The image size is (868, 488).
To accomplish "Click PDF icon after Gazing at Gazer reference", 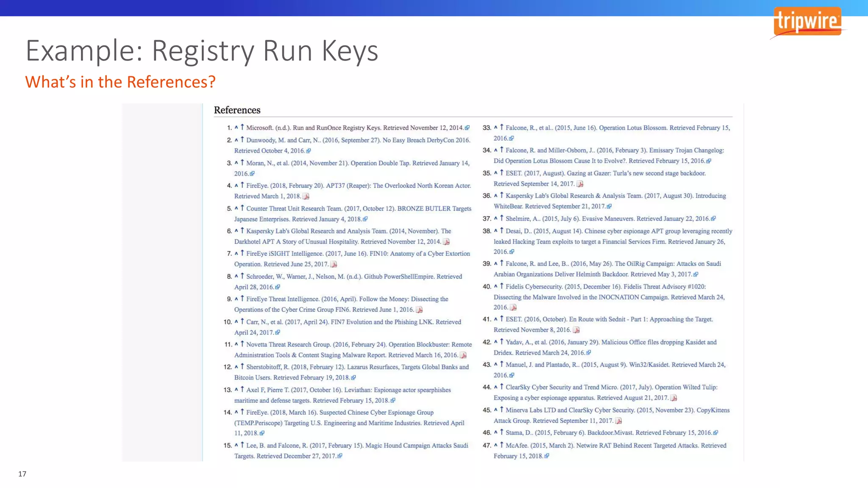I will pos(580,184).
